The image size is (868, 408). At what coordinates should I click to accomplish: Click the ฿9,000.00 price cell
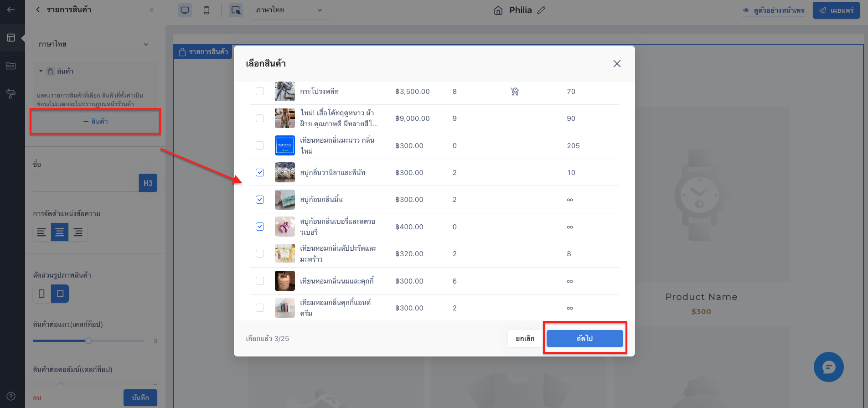tap(412, 119)
